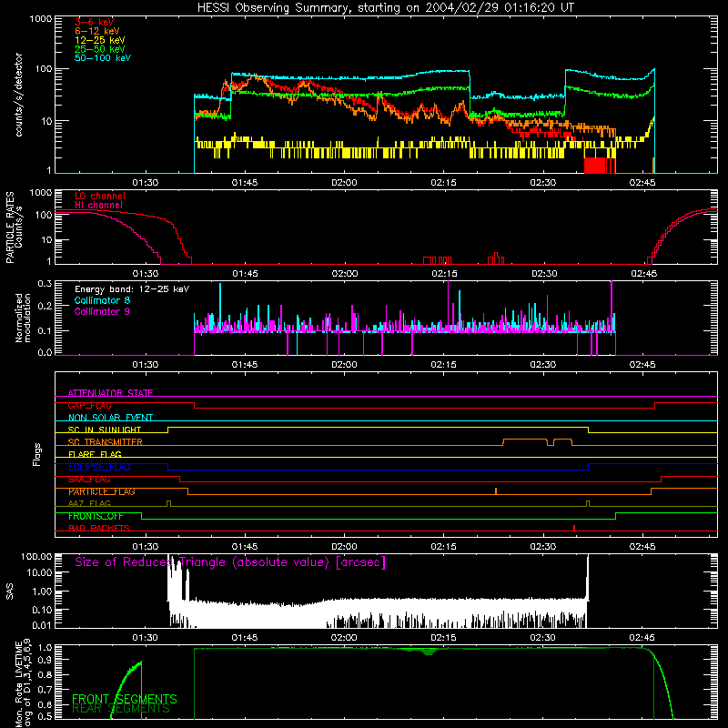This screenshot has height=728, width=728.
Task: Select the 50-100 keV legend label
Action: (x=103, y=58)
